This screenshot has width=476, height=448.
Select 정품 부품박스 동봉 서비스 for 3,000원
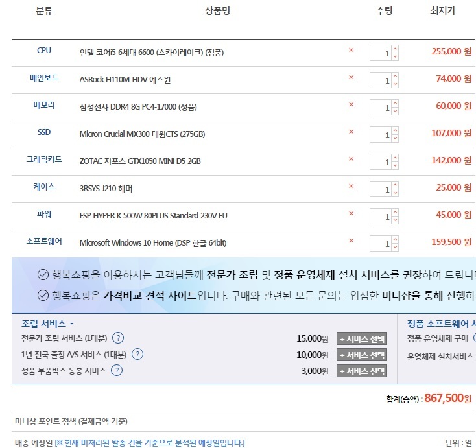click(362, 371)
